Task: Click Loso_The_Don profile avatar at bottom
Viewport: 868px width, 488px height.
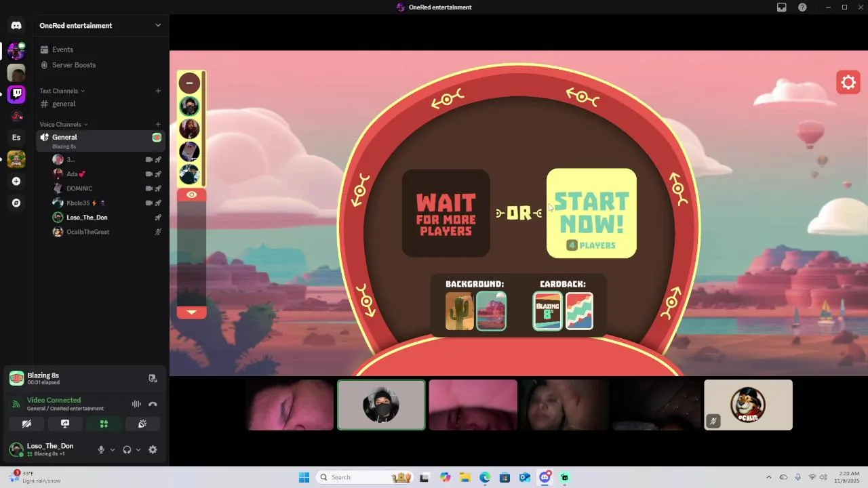Action: coord(16,449)
